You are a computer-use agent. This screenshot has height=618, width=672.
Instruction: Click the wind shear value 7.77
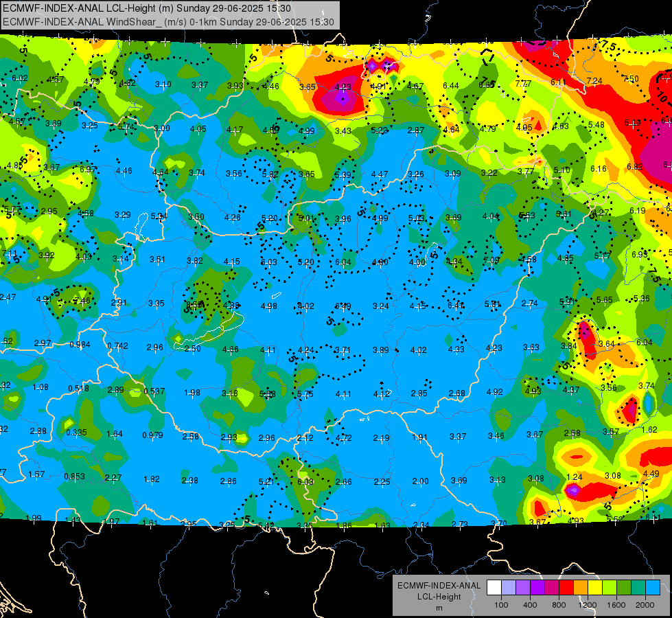[x=523, y=83]
